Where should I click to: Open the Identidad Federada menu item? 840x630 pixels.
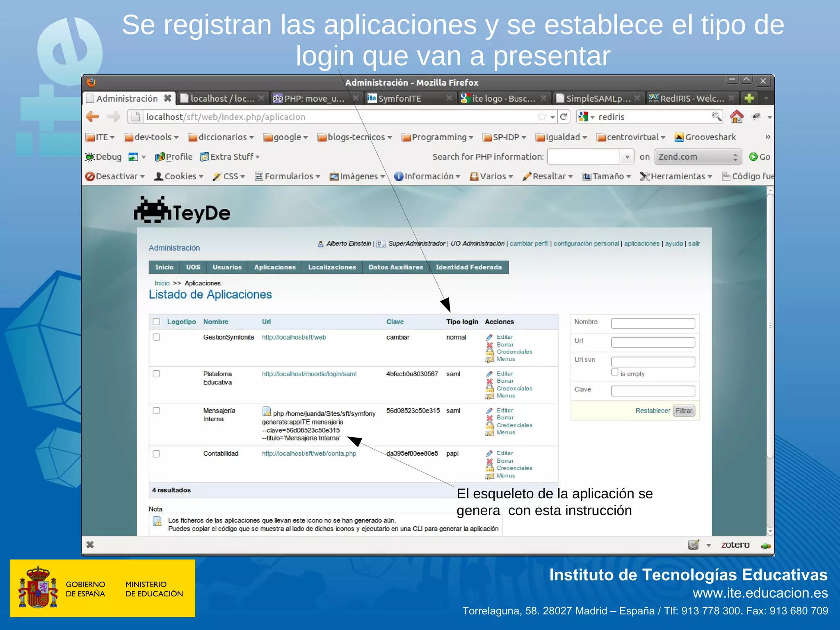[x=468, y=267]
